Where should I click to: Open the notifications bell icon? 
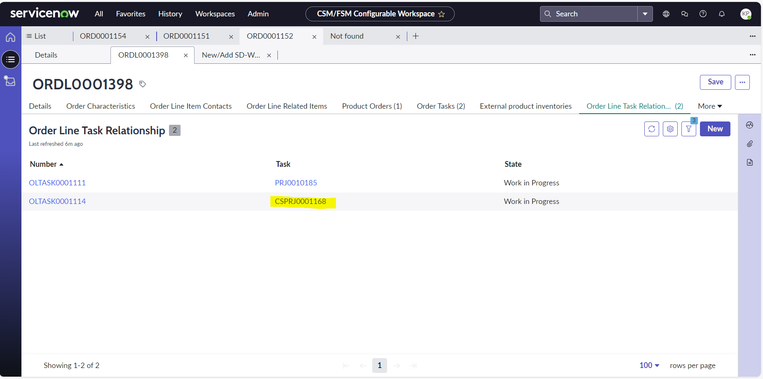tap(722, 14)
